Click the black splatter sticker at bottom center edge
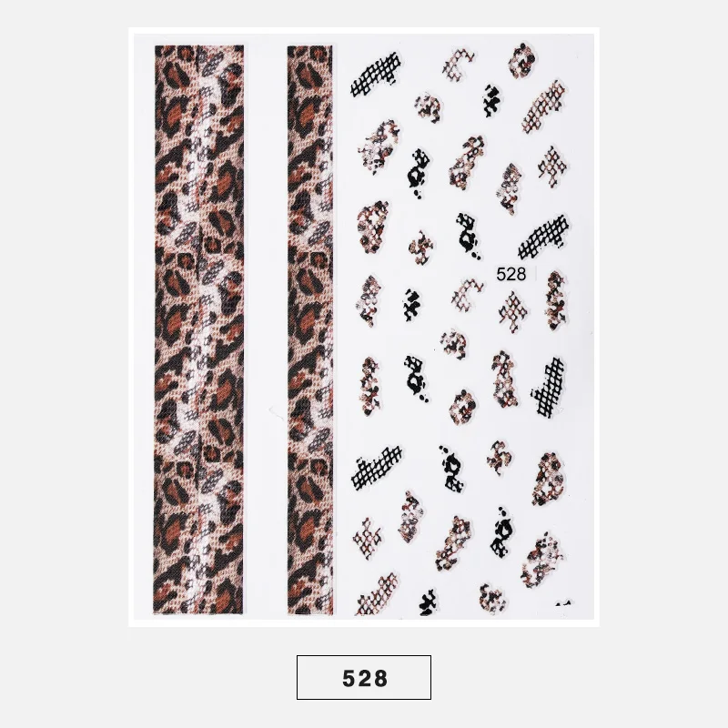The image size is (728, 728). [x=428, y=602]
